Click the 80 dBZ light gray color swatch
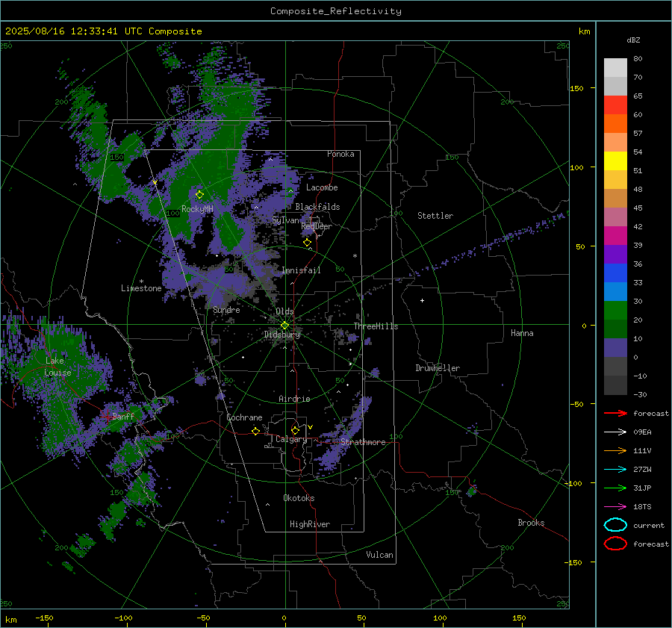The width and height of the screenshot is (672, 628). tap(615, 67)
